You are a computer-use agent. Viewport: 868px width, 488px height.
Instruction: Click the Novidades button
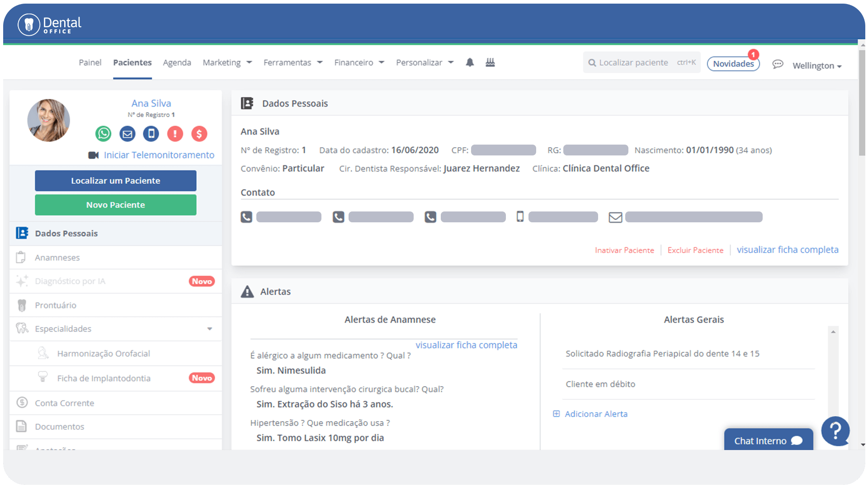tap(733, 64)
